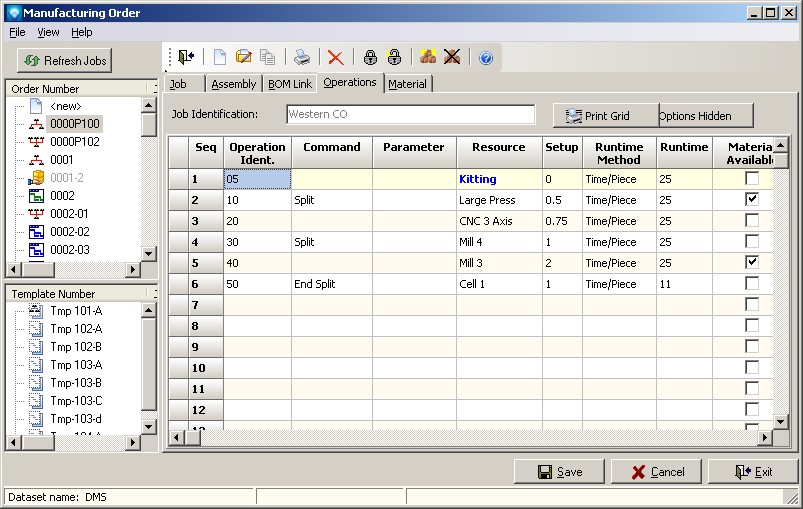This screenshot has width=803, height=509.
Task: Click the exit door toolbar icon
Action: pyautogui.click(x=187, y=58)
